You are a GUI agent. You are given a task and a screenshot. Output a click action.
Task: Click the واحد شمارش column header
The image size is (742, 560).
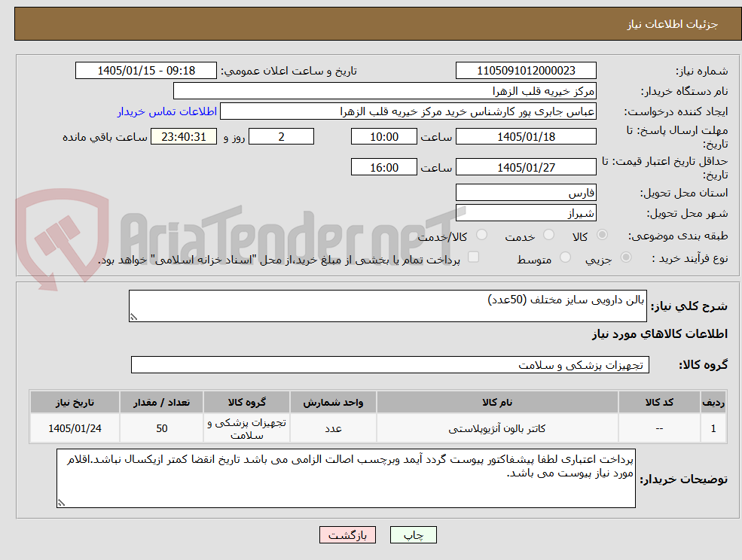click(x=333, y=402)
